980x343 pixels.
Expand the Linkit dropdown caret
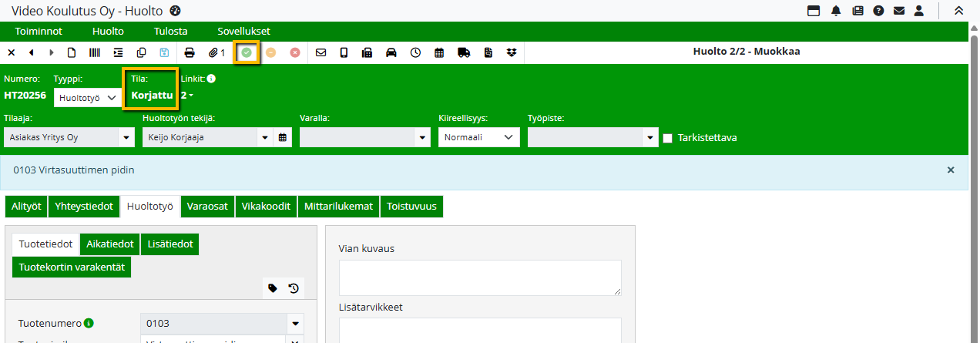[190, 96]
